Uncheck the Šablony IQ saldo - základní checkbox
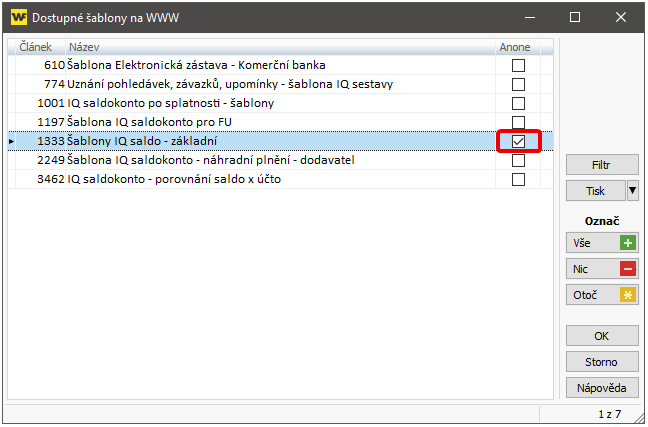The image size is (648, 427). (x=518, y=141)
